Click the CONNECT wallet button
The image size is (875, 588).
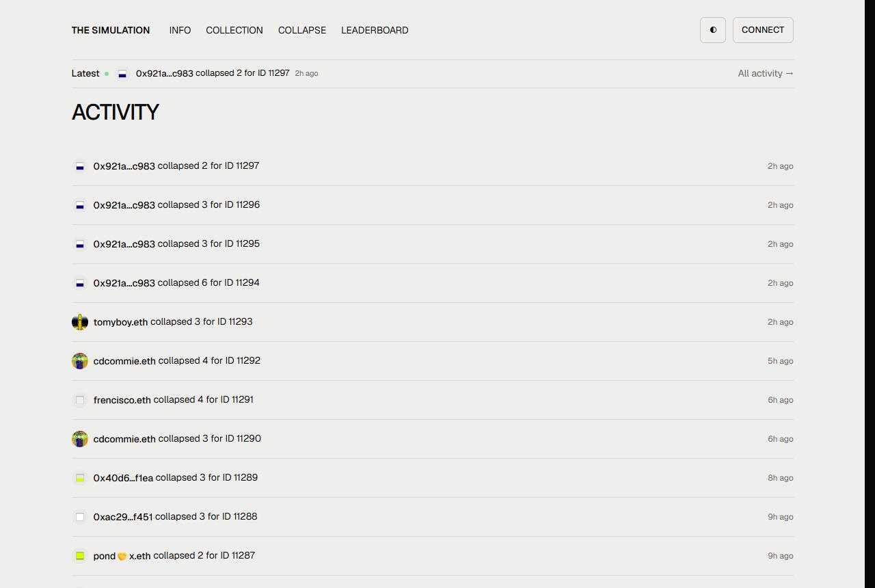pyautogui.click(x=763, y=30)
